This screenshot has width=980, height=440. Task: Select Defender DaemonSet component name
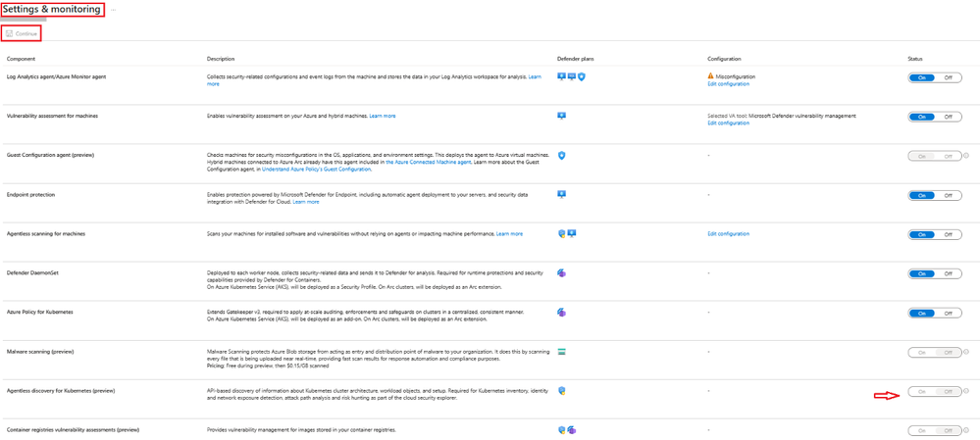31,273
